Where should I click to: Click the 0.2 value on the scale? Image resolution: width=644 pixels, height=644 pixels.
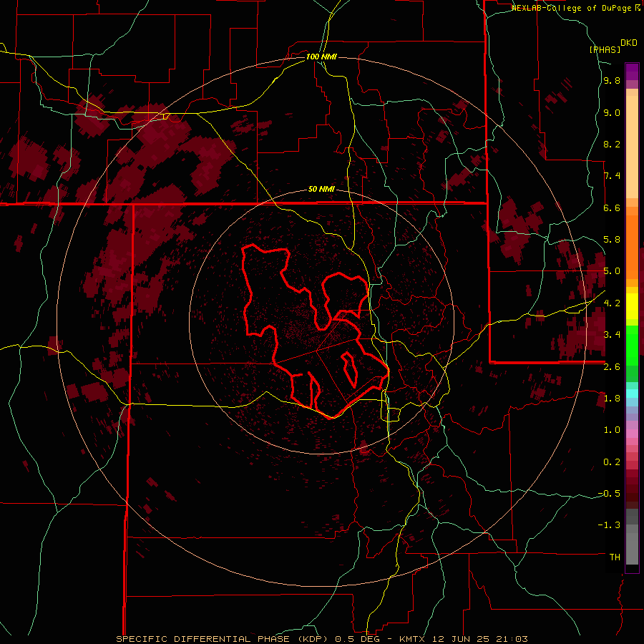click(x=612, y=462)
